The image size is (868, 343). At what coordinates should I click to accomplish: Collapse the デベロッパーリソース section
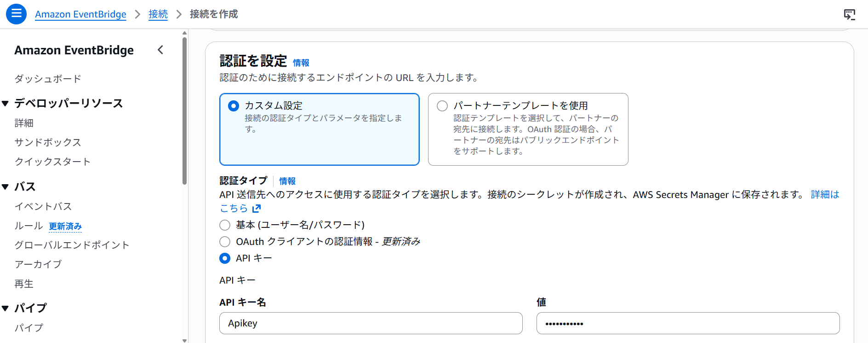coord(6,104)
